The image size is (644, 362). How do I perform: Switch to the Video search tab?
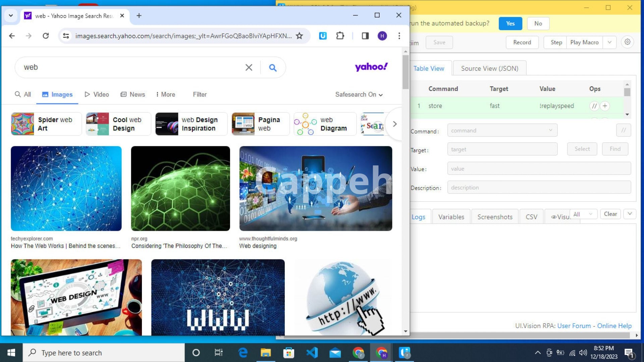pyautogui.click(x=97, y=95)
